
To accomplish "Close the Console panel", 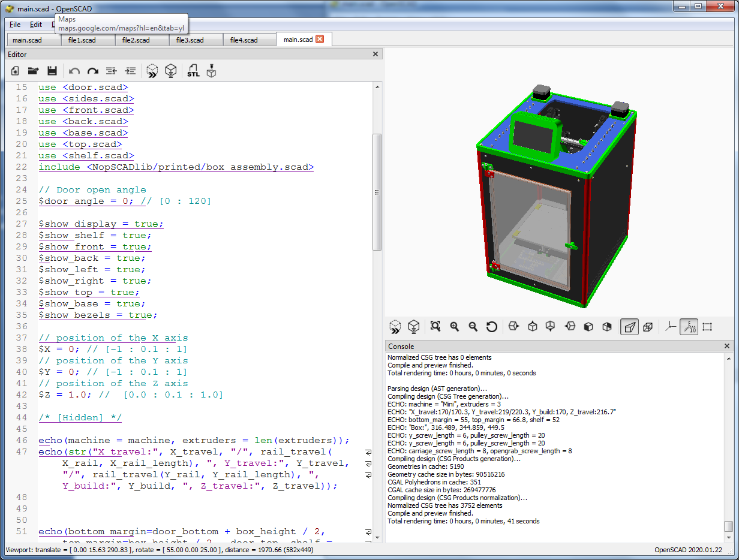I will 727,346.
